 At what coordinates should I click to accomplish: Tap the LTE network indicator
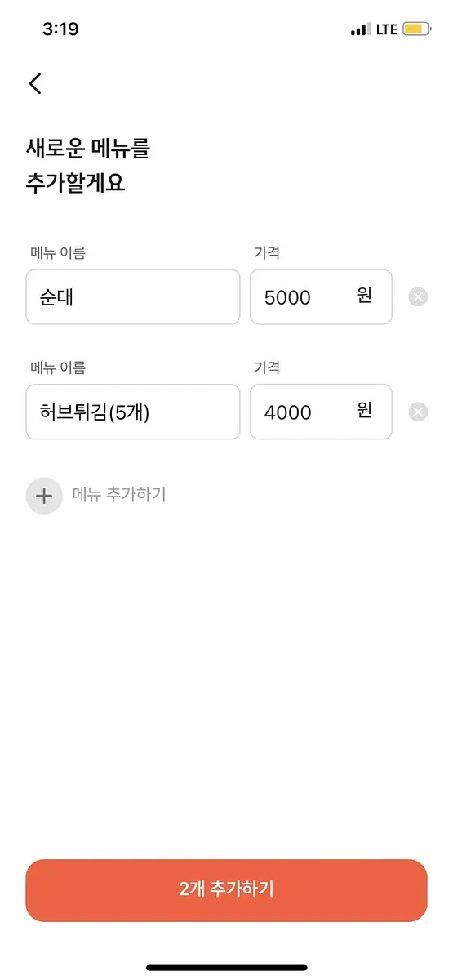pyautogui.click(x=386, y=29)
